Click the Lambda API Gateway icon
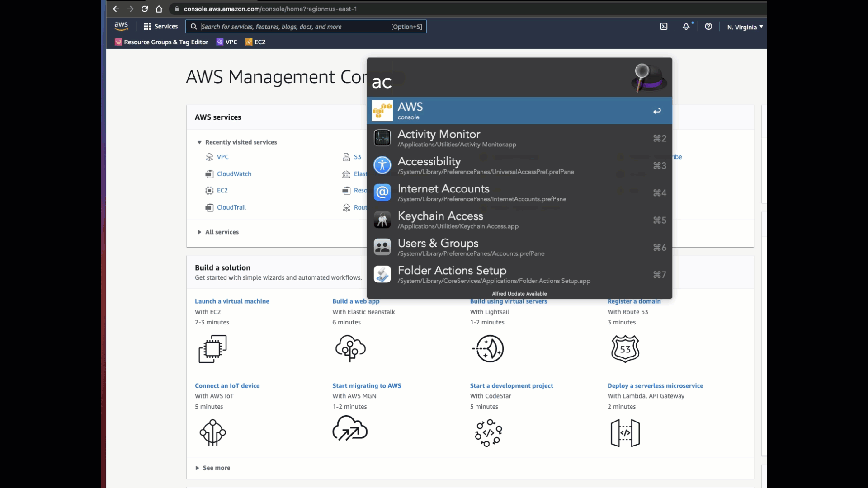This screenshot has width=868, height=488. tap(625, 433)
